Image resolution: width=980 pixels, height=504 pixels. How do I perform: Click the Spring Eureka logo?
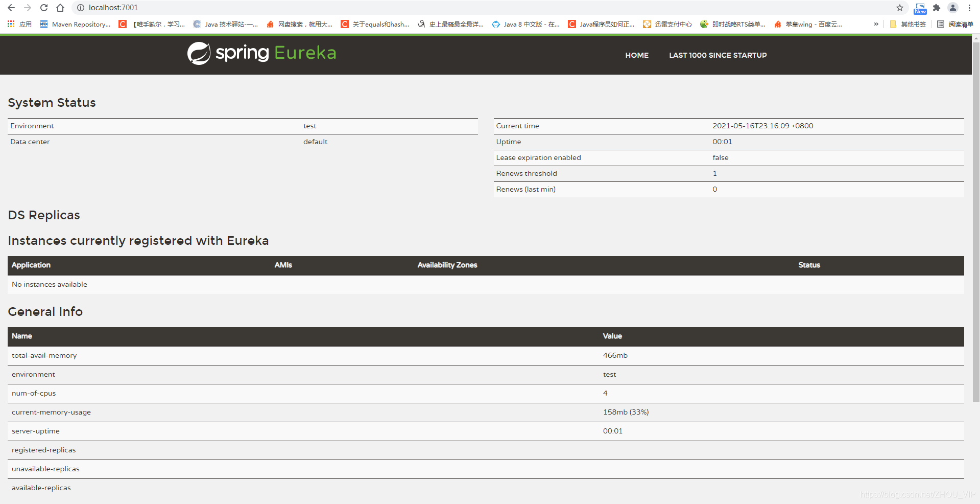coord(261,53)
